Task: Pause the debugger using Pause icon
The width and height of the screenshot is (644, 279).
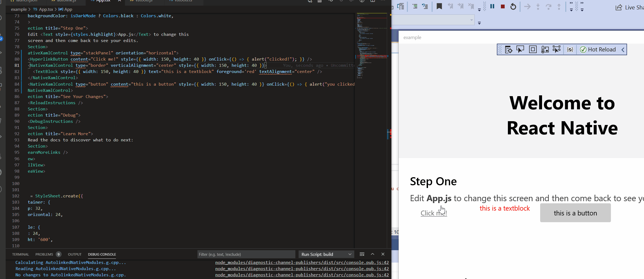Action: 492,6
